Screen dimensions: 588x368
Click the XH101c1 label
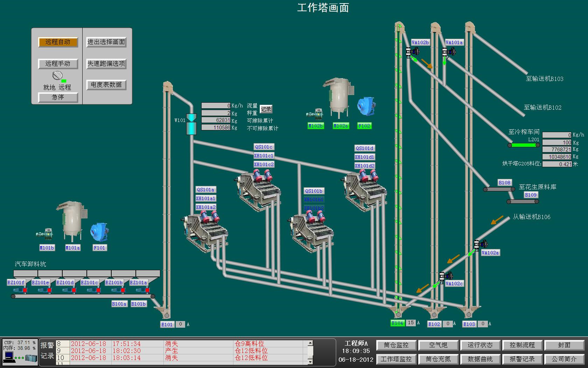tap(264, 156)
